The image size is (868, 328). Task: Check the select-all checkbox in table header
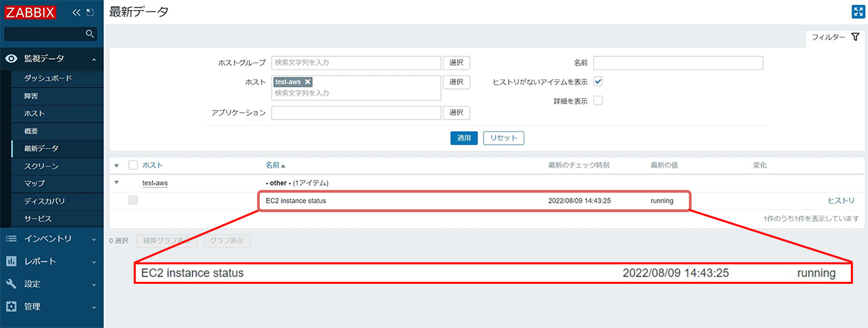(133, 165)
